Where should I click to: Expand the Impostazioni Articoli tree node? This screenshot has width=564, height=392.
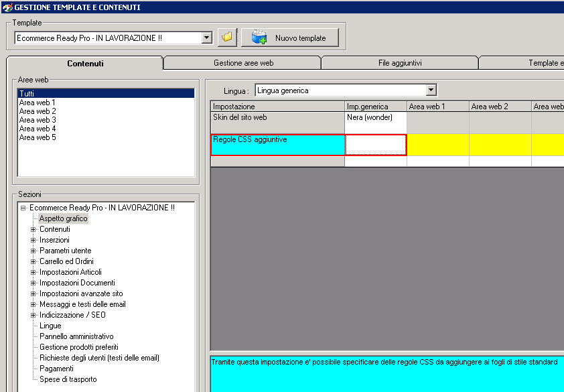click(x=33, y=272)
